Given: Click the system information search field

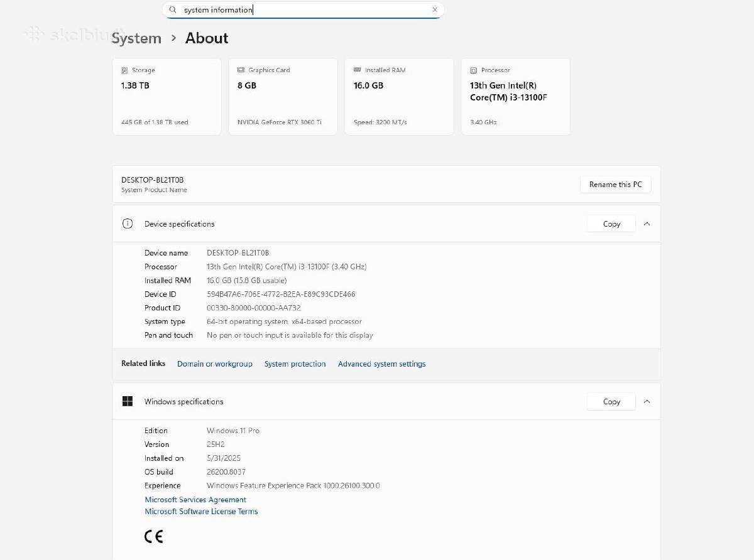Looking at the screenshot, I should 303,10.
